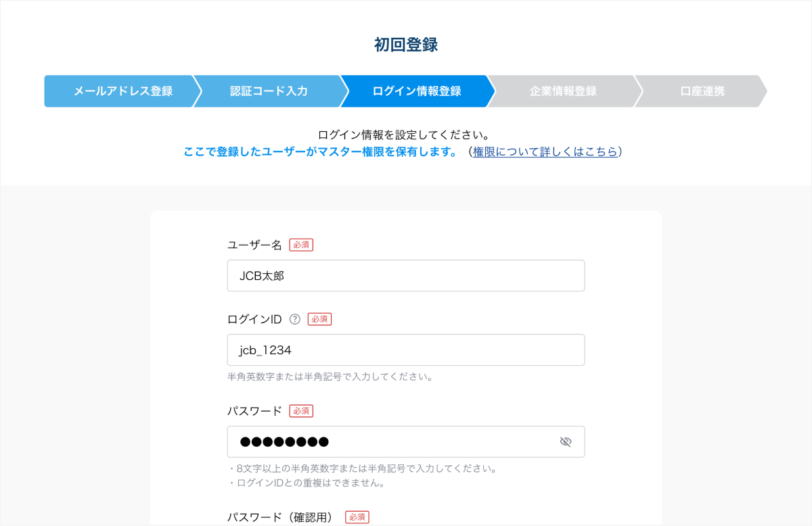Click the 必須 badge by パスワード(確認用)

tap(357, 517)
